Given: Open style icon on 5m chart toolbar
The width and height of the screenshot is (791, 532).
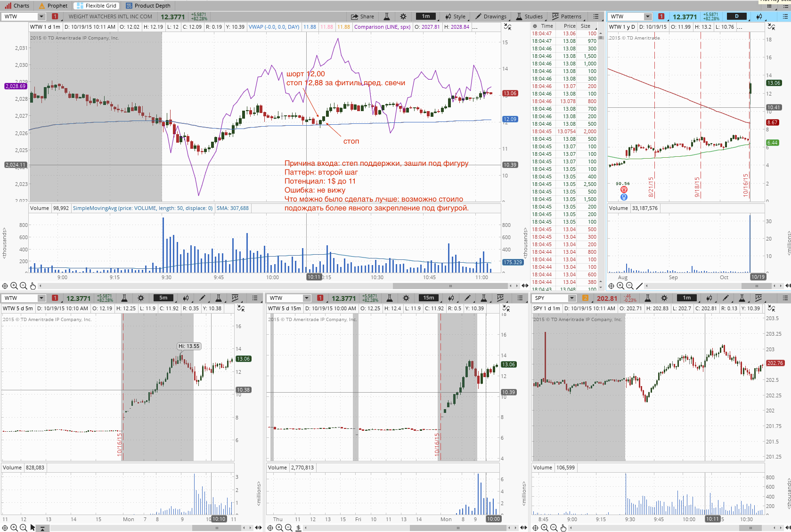Looking at the screenshot, I should [186, 298].
